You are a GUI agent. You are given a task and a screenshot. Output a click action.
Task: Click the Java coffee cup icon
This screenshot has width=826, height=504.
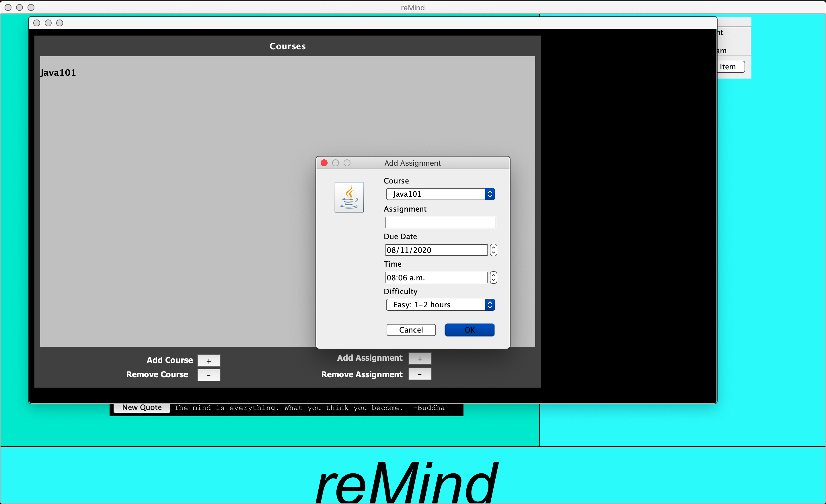tap(349, 197)
